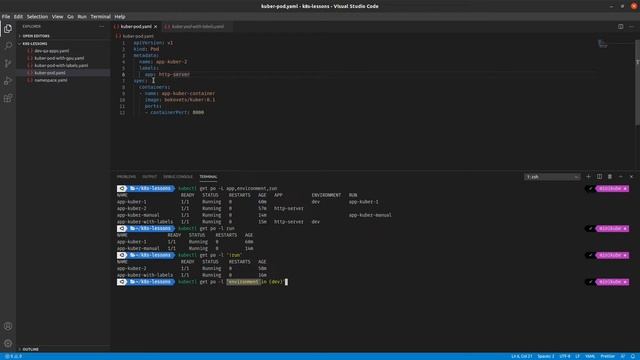Open the Explorer view in activity bar
The image size is (640, 360).
pos(8,29)
